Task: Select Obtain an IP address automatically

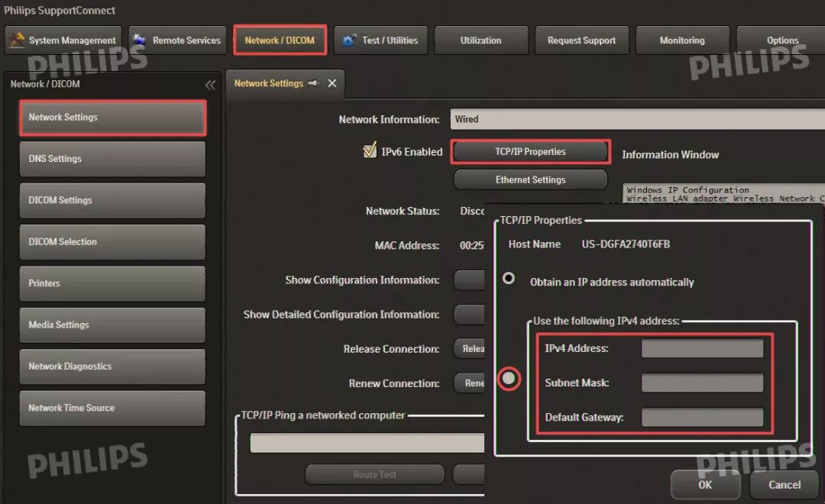Action: tap(509, 279)
